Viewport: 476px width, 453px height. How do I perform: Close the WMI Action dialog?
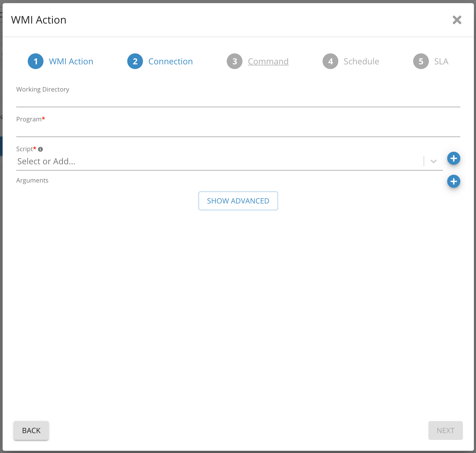[x=457, y=20]
